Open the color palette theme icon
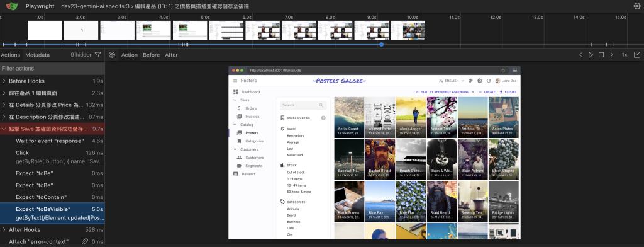 click(x=470, y=81)
